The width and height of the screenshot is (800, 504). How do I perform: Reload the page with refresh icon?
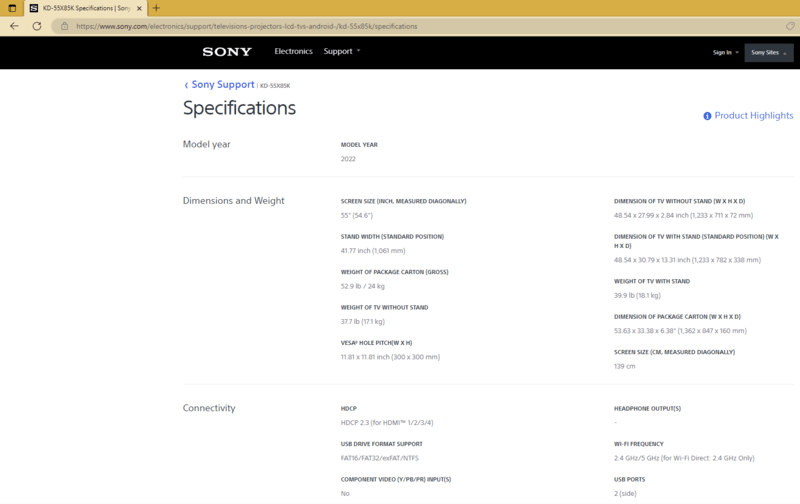(37, 26)
